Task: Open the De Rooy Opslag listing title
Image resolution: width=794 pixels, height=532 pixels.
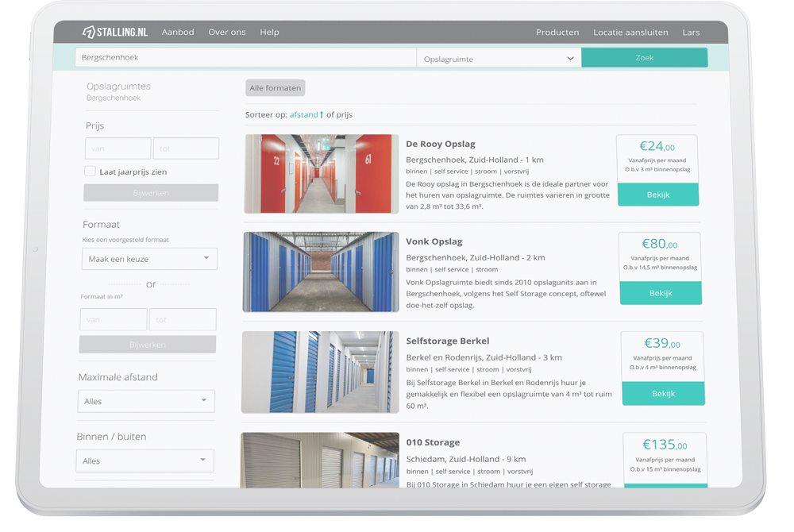Action: pos(441,144)
